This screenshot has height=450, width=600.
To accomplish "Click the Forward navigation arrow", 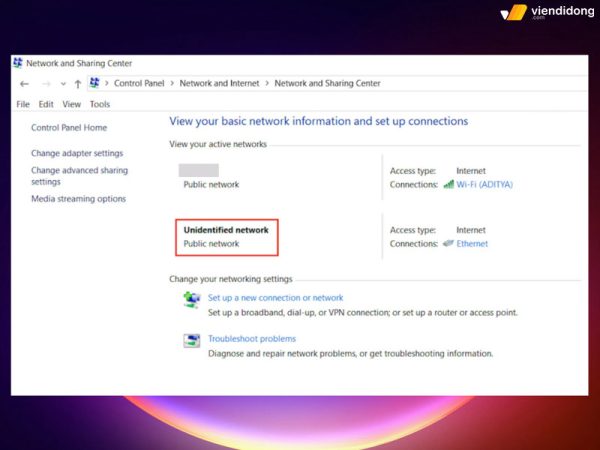I will click(x=43, y=84).
